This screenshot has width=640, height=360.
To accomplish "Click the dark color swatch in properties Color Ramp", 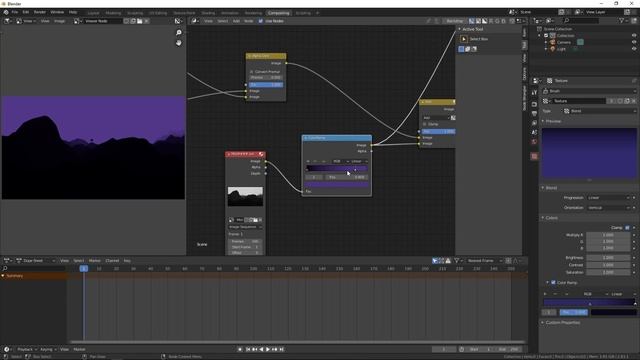I will point(614,312).
